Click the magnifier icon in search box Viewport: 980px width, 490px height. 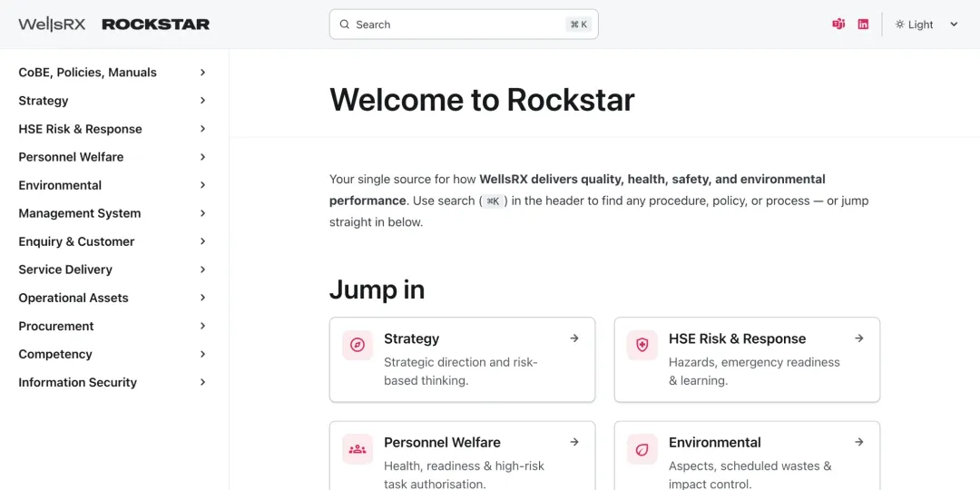345,24
